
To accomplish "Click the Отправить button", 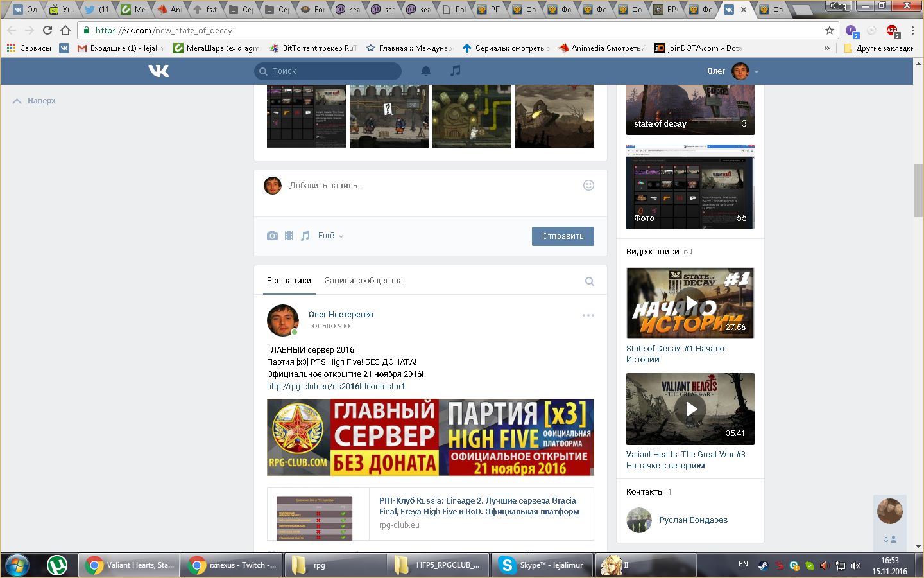I will point(563,236).
